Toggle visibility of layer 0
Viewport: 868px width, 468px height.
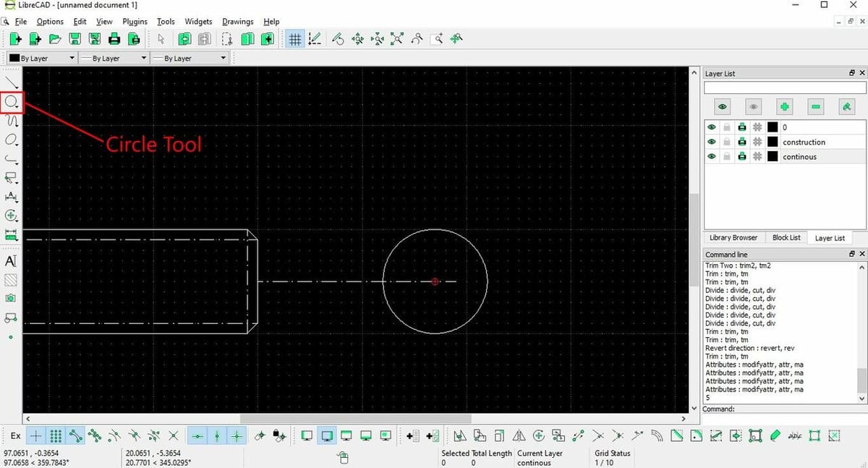pyautogui.click(x=712, y=127)
